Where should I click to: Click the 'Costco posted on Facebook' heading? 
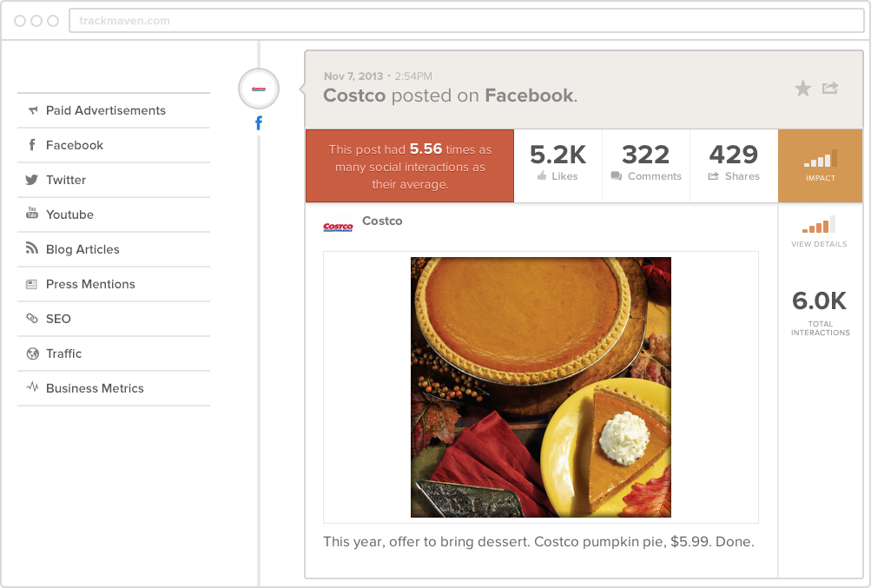pyautogui.click(x=451, y=96)
